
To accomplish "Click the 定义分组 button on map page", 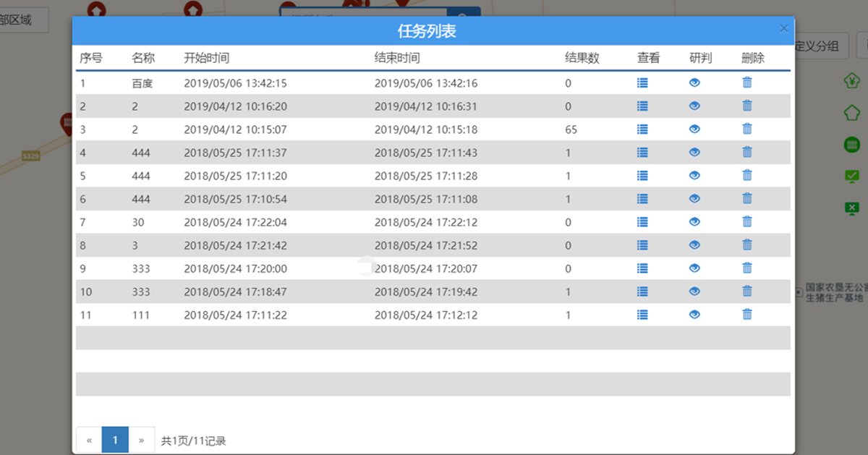I will (817, 46).
